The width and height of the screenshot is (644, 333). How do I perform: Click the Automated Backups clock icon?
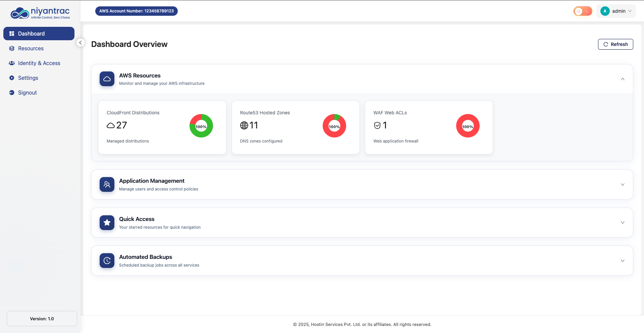[107, 261]
